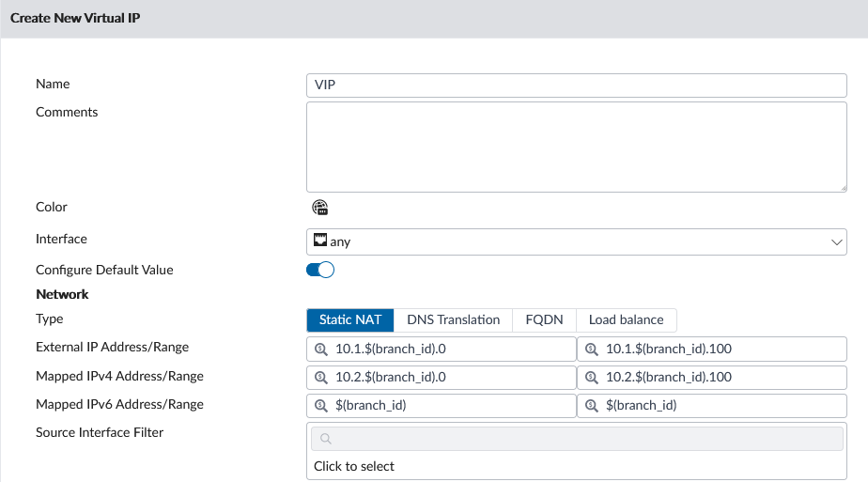Click variable icon in Mapped IPv4 start field
868x482 pixels.
(320, 377)
